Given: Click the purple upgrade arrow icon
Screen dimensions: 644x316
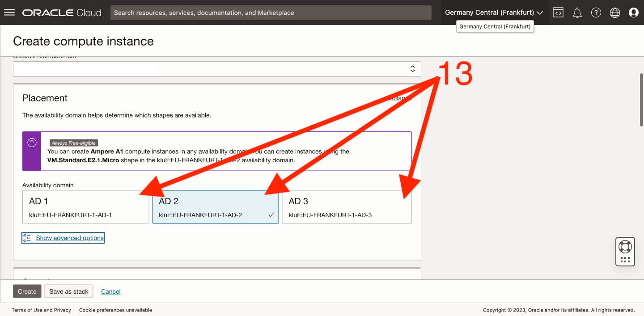Looking at the screenshot, I should [x=32, y=143].
